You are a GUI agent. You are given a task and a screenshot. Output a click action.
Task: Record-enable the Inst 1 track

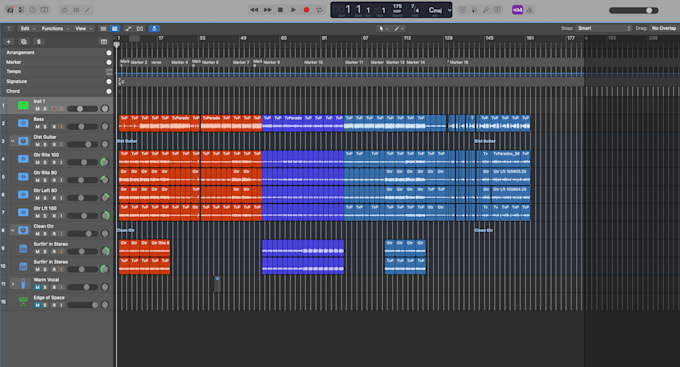54,109
